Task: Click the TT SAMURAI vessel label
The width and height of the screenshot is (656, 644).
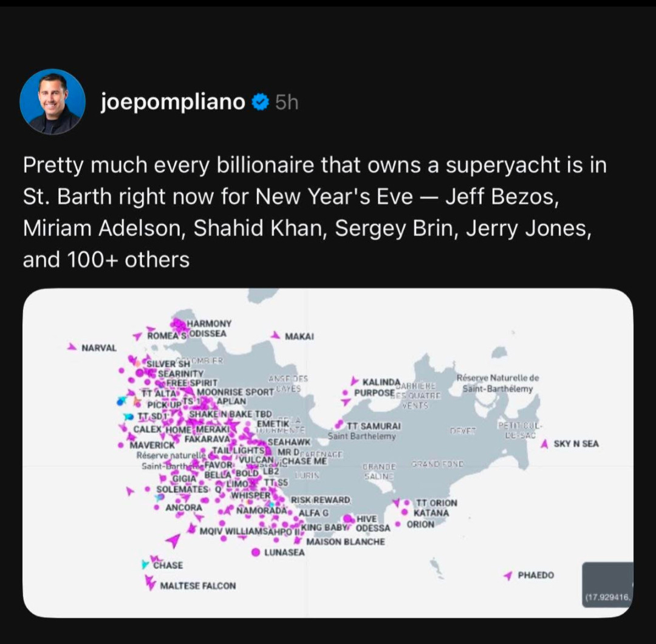Action: [x=374, y=426]
